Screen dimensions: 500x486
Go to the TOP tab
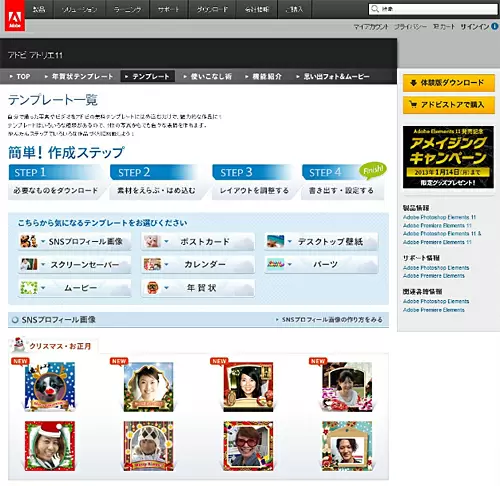pyautogui.click(x=20, y=76)
